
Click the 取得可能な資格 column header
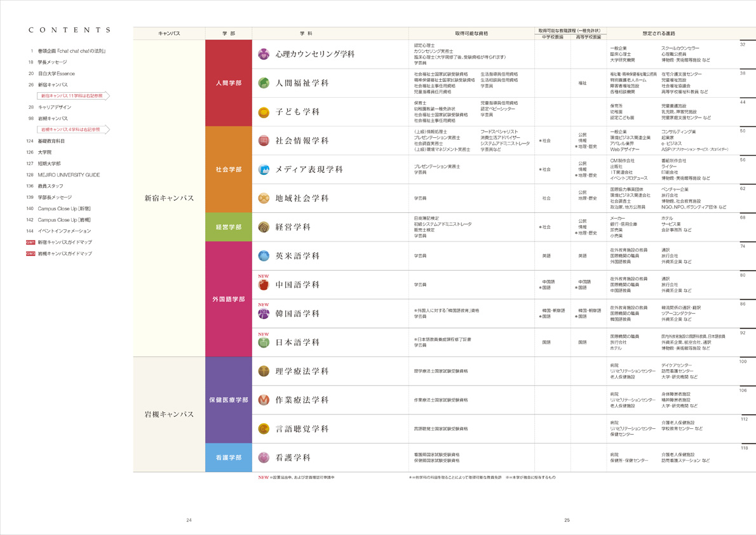[471, 33]
